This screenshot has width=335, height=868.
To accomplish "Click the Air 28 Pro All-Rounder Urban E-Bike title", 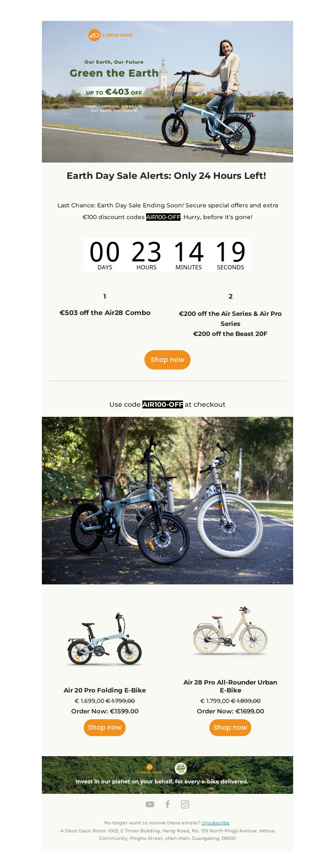I will point(230,686).
